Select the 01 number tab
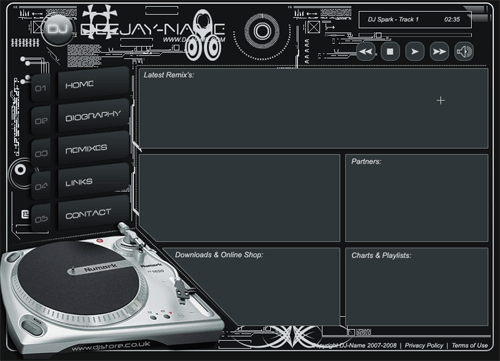 pos(41,88)
